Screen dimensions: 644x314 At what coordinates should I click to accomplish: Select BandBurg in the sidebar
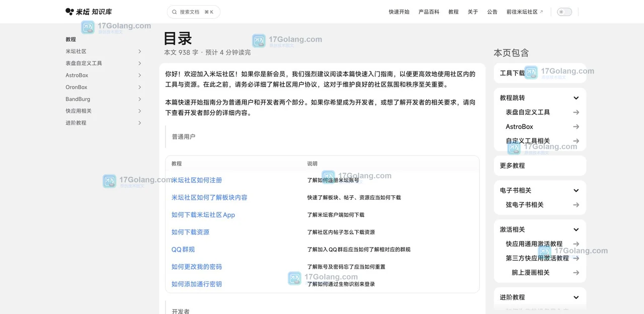coord(78,99)
